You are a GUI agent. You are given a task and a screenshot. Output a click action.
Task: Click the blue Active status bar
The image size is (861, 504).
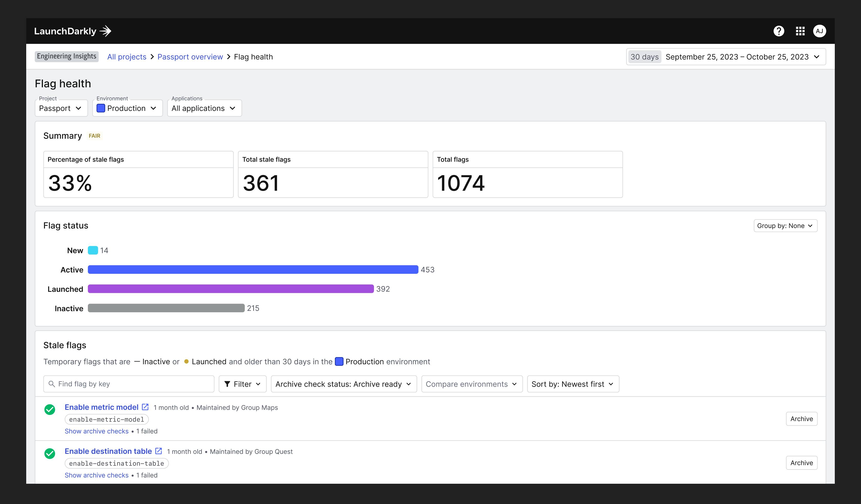(253, 270)
